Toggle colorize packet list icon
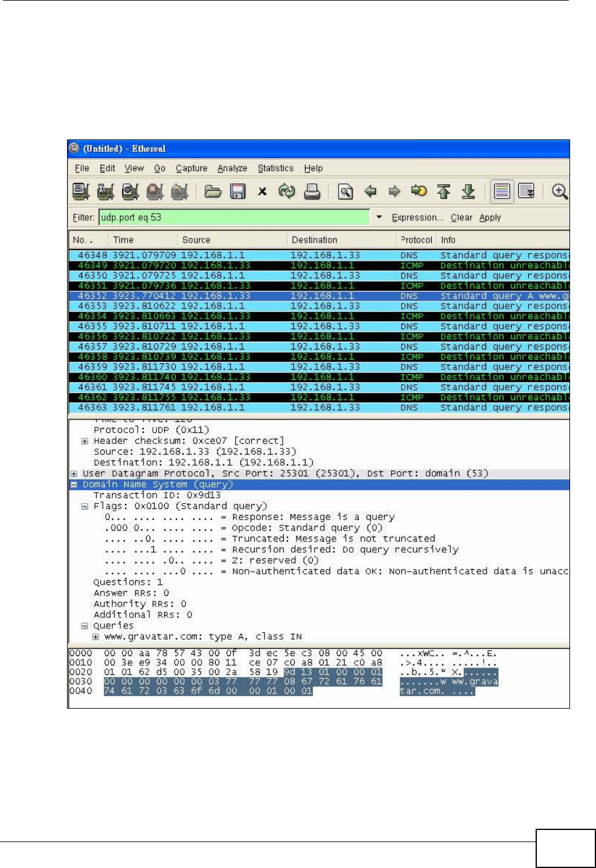596x868 pixels. coord(502,192)
